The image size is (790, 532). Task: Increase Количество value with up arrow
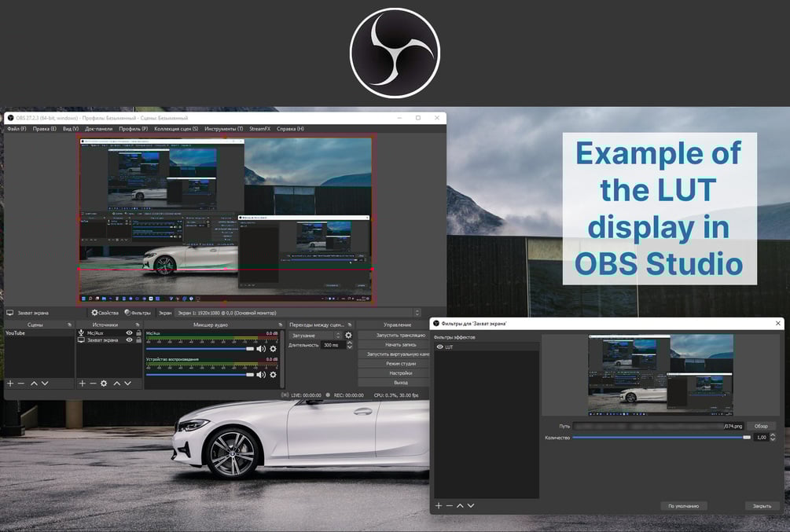pos(773,435)
